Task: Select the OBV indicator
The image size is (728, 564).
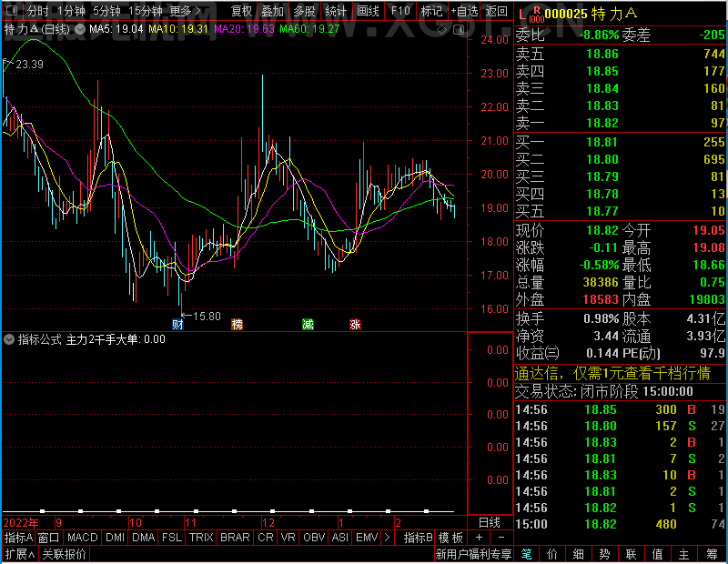Action: point(314,538)
